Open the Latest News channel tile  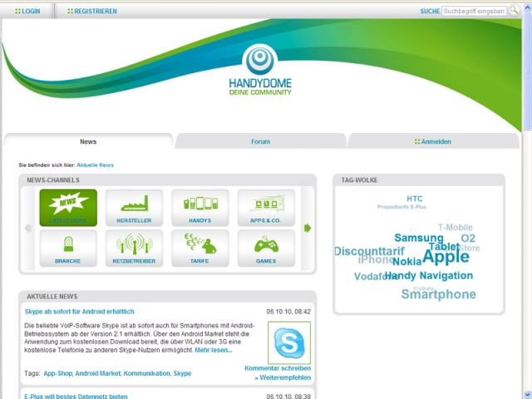[x=68, y=208]
